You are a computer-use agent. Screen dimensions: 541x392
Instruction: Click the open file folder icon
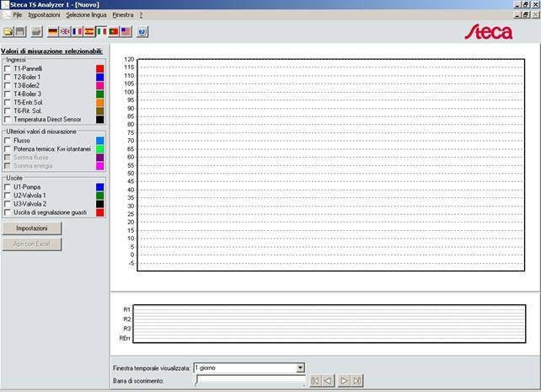click(8, 32)
